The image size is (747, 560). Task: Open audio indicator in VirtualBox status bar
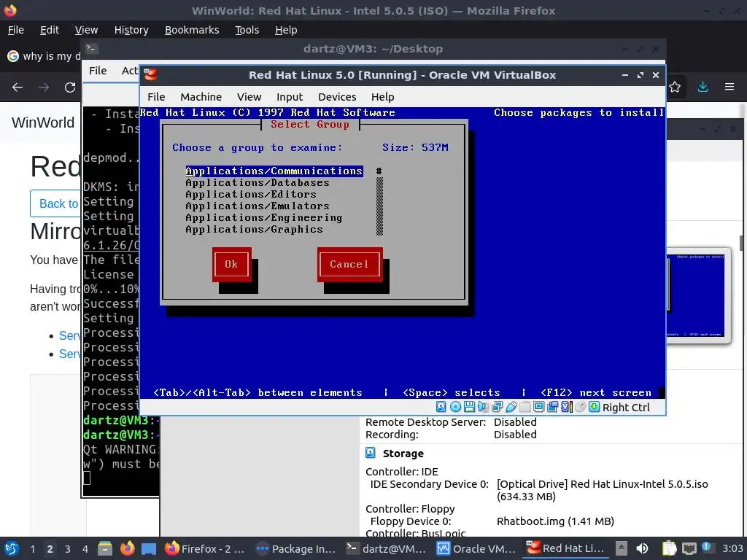483,407
